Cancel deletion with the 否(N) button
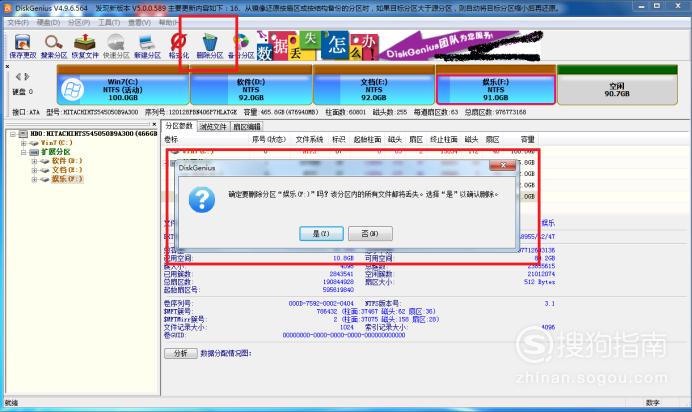692x412 pixels. pos(370,233)
